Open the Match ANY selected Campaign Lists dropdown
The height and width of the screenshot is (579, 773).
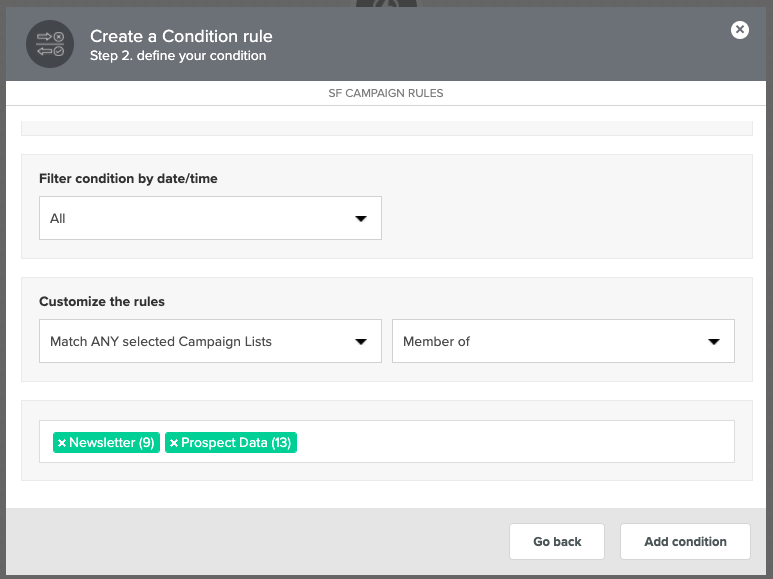click(210, 341)
